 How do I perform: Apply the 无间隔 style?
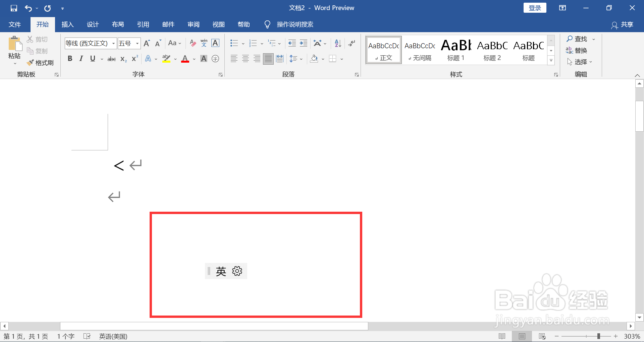pyautogui.click(x=420, y=50)
